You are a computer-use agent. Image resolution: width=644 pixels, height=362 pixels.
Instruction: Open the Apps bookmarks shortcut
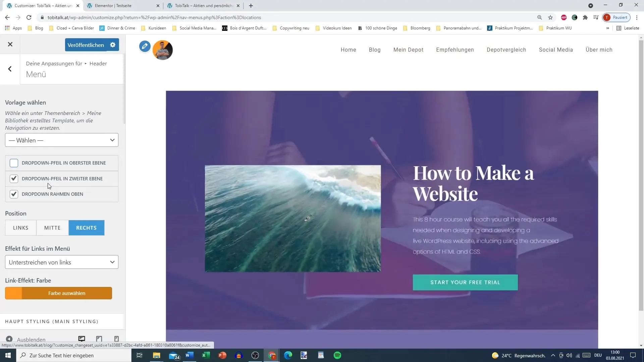point(13,28)
